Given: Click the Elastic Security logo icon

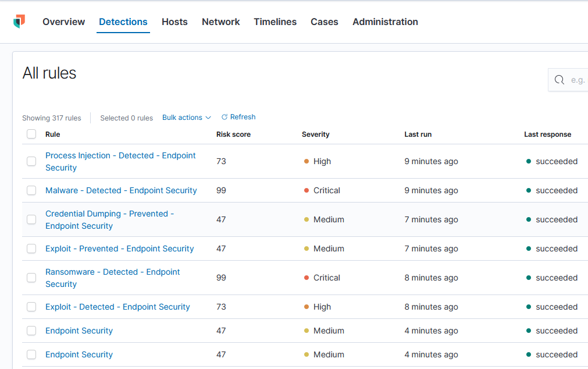Looking at the screenshot, I should pos(19,22).
